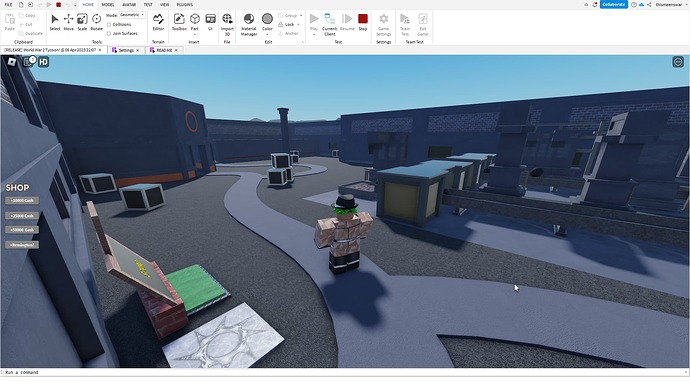Expand the Part dropdown arrow
This screenshot has height=388, width=690.
point(195,34)
